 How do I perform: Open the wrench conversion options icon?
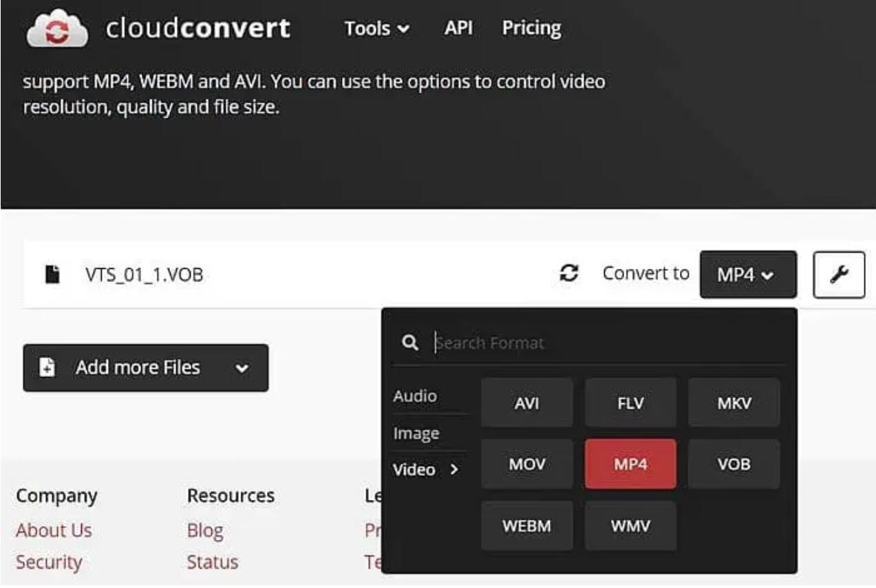(x=839, y=274)
